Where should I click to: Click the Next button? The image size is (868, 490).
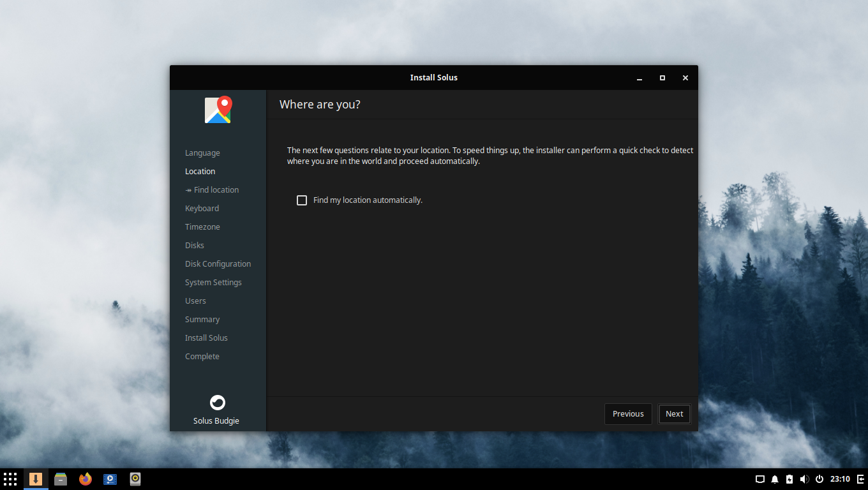click(674, 414)
